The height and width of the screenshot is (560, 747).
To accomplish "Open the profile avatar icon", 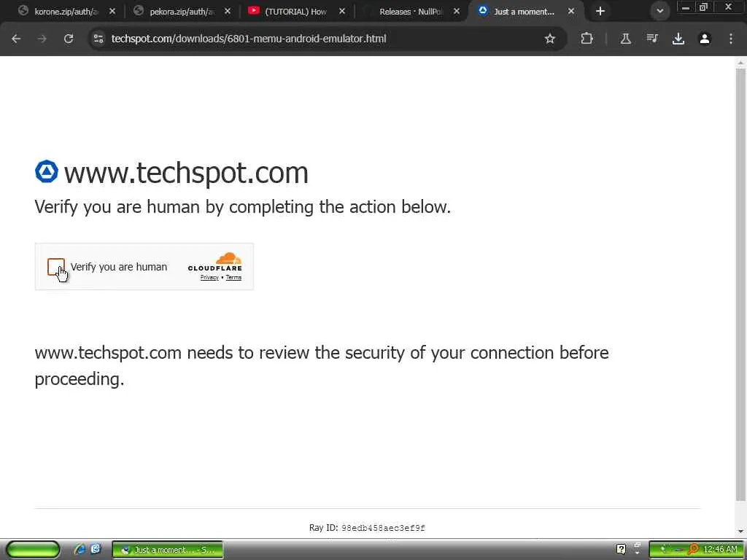I will [705, 39].
